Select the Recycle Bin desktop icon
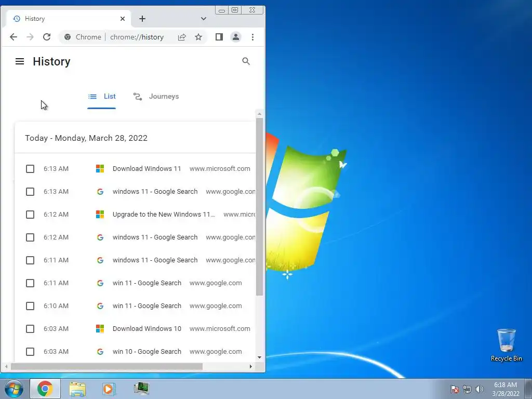Screen dimensions: 532x399 tap(507, 345)
